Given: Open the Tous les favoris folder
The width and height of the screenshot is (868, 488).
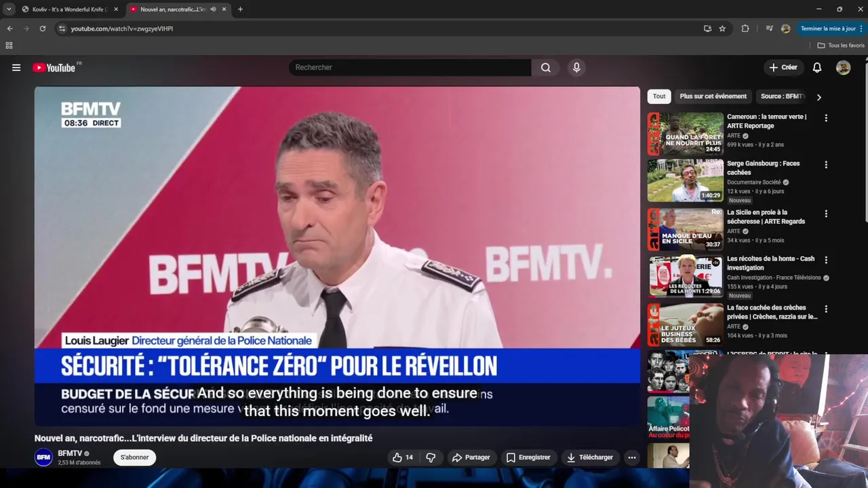Looking at the screenshot, I should point(841,45).
